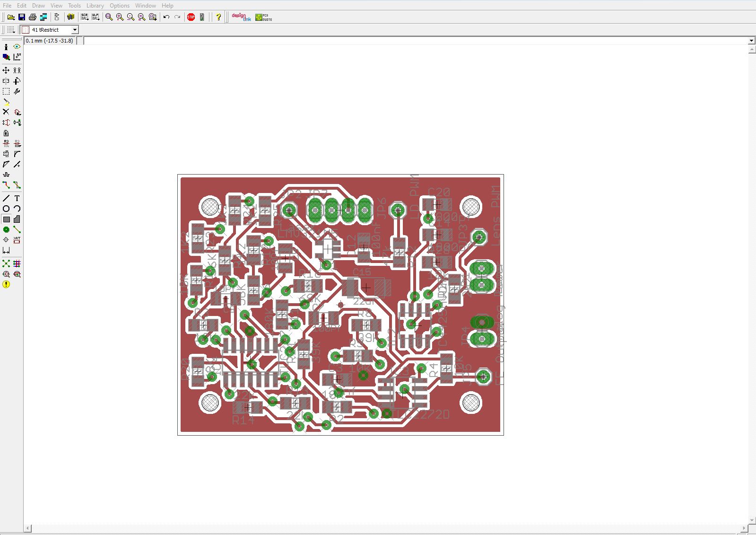Open the Tools menu
The width and height of the screenshot is (756, 535).
[x=74, y=6]
